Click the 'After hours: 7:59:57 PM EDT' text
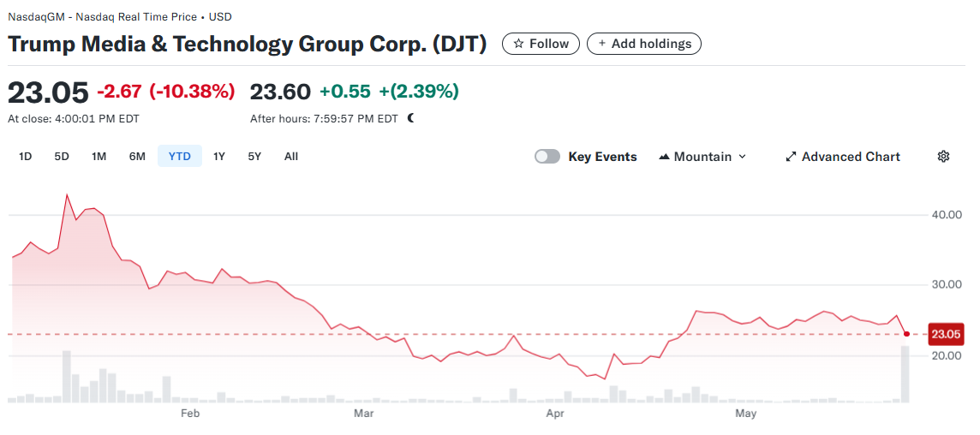 click(324, 119)
